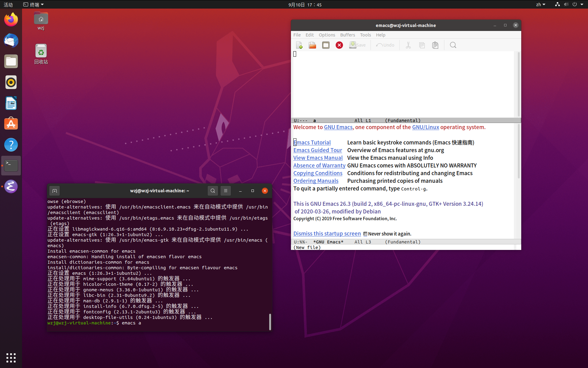Check the 'Never show it again' checkbox

click(365, 234)
